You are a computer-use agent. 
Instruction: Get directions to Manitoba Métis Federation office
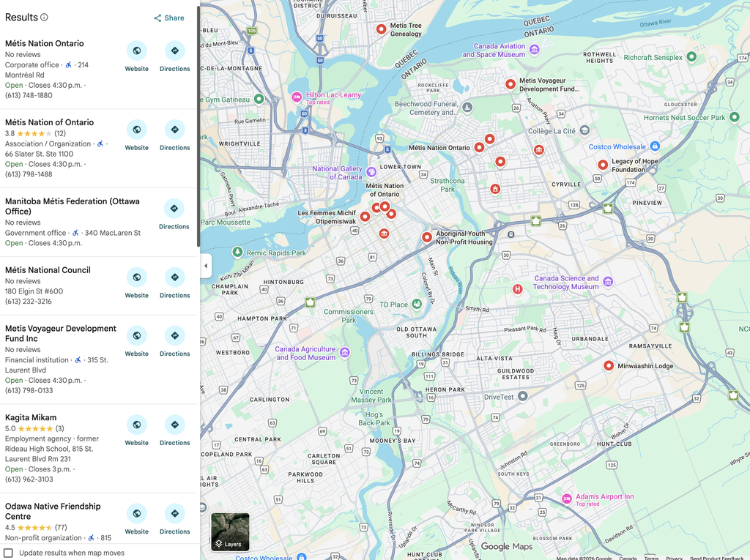point(174,209)
